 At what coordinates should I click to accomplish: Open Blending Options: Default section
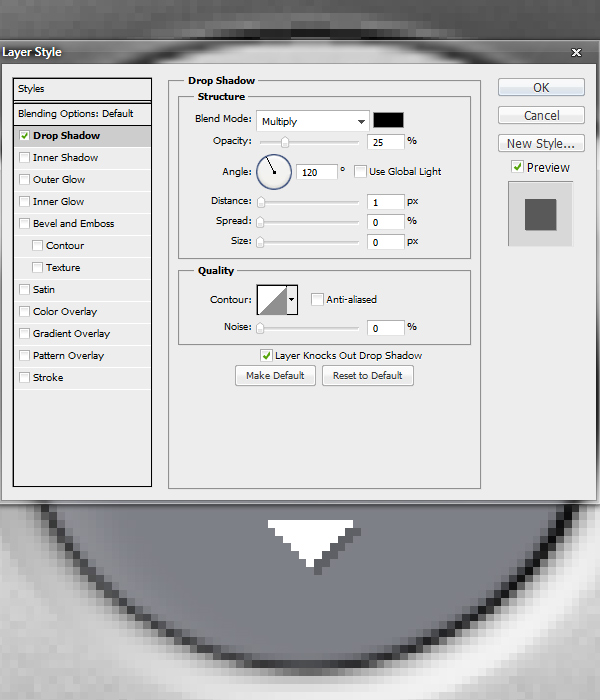82,114
